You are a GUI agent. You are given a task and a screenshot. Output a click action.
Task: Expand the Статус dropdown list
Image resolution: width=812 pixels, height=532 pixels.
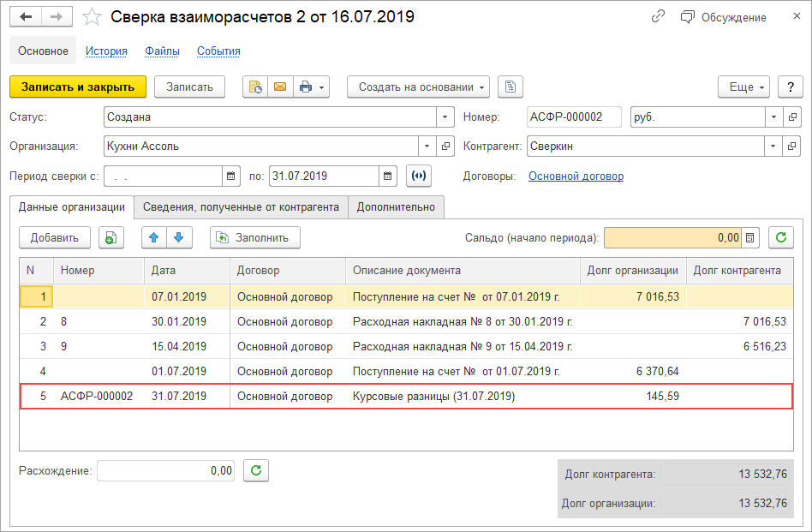click(x=445, y=117)
